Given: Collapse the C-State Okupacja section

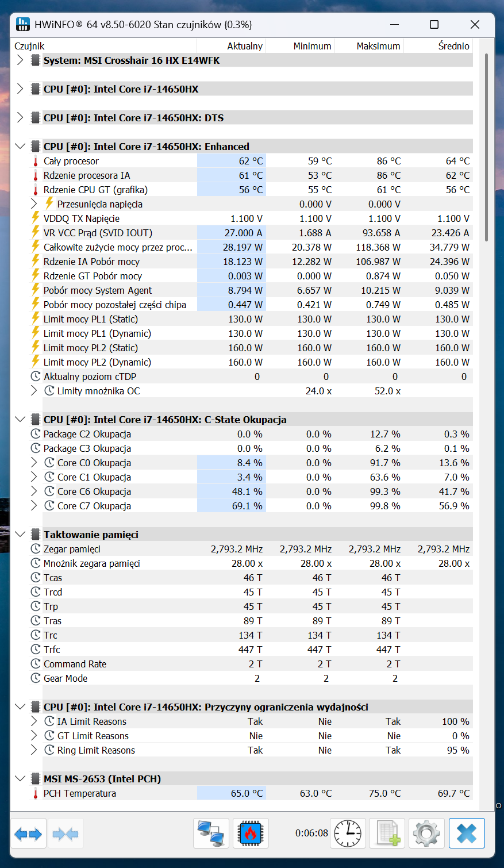Looking at the screenshot, I should (x=20, y=419).
